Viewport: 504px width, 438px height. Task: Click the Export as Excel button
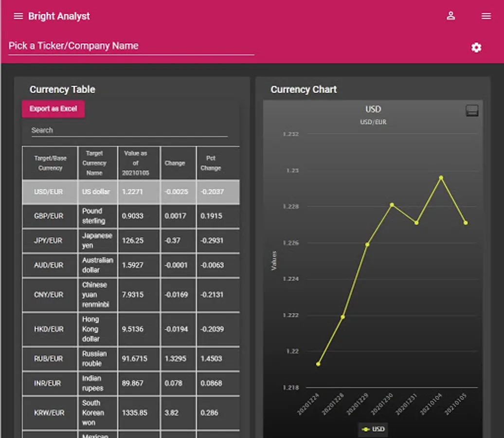coord(54,109)
